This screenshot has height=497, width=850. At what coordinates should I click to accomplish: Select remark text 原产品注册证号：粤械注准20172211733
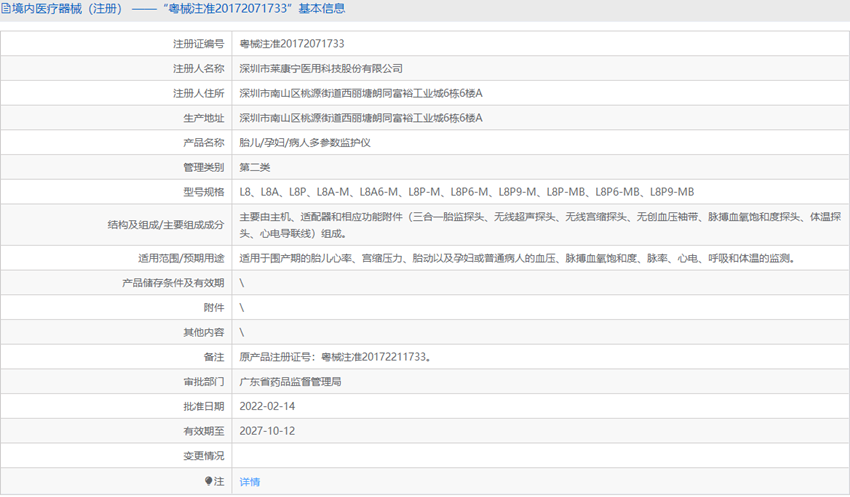tap(335, 357)
